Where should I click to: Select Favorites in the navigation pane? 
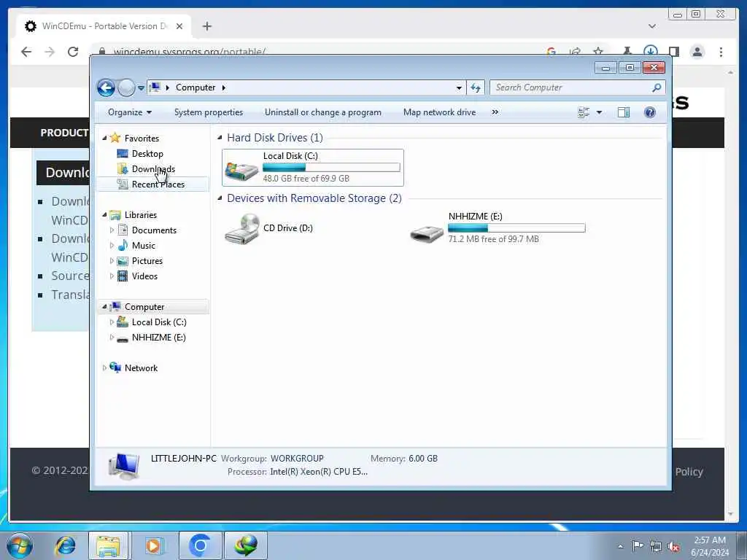tap(142, 138)
